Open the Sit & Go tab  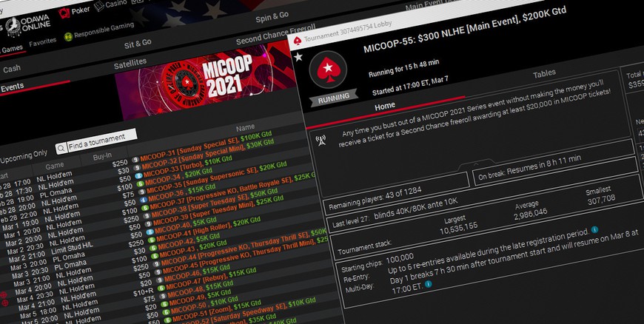point(138,44)
